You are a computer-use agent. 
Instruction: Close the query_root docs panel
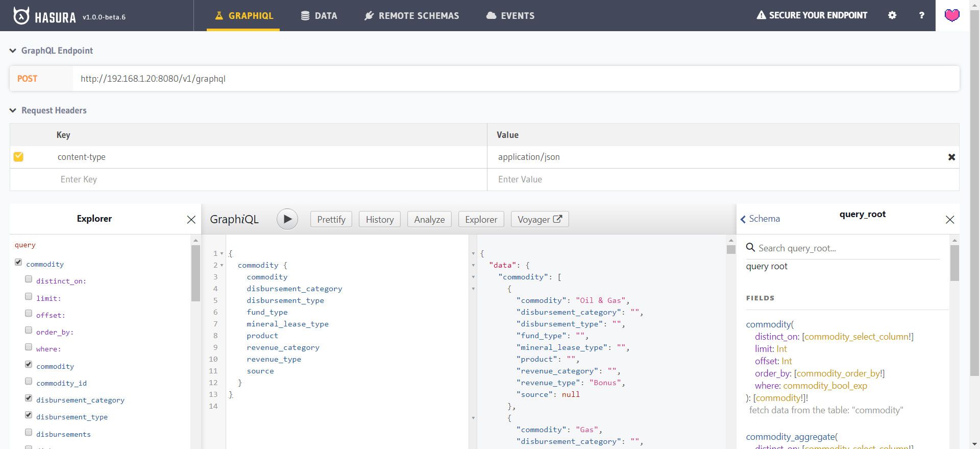949,220
